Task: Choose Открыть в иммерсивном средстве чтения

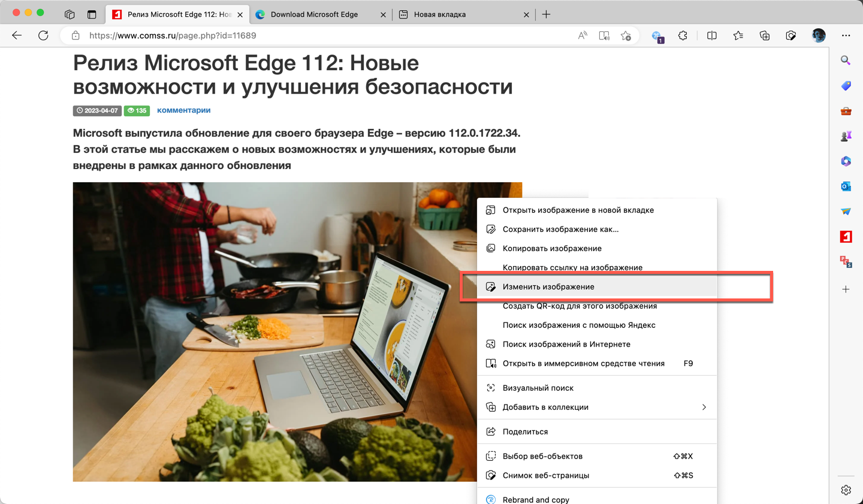Action: click(x=597, y=363)
